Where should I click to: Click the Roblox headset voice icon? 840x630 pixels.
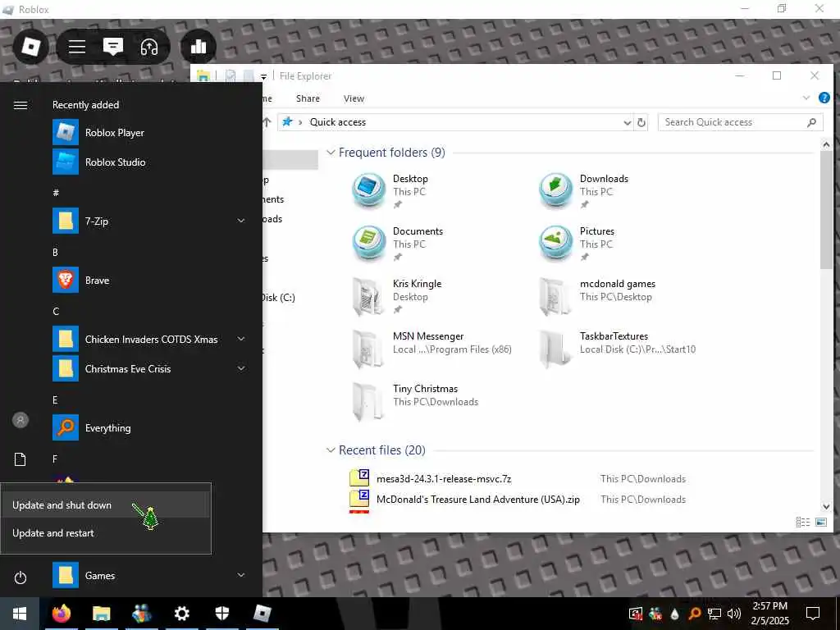coord(149,47)
